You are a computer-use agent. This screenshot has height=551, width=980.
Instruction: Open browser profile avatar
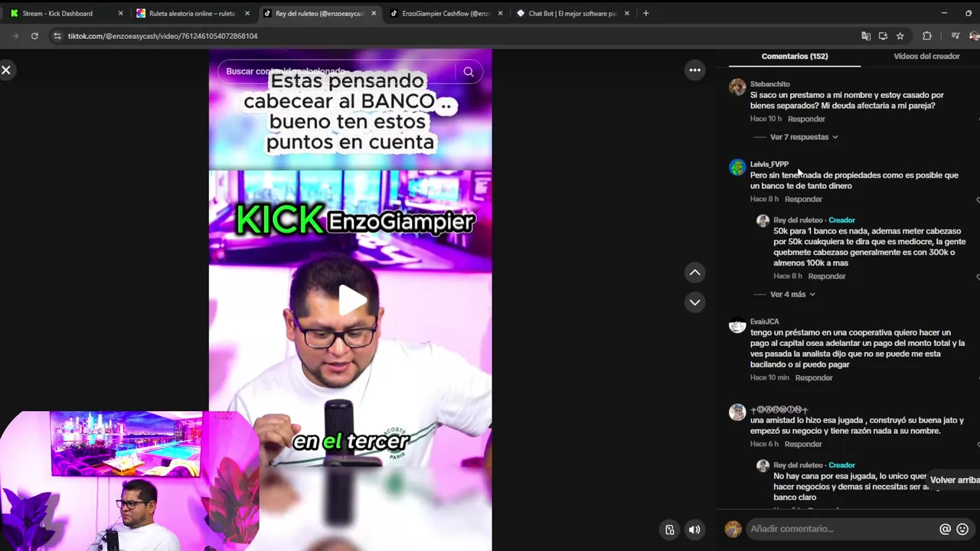[x=974, y=36]
